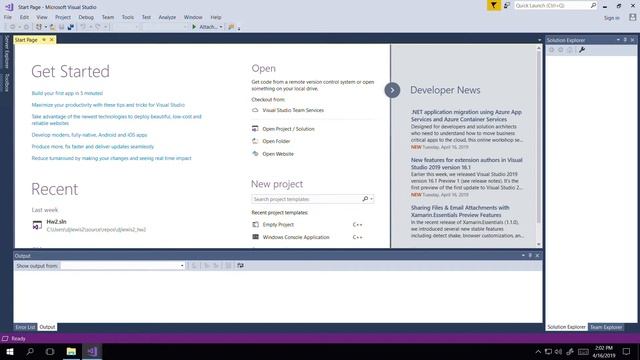Open the Solution Explorer window position dropdown
Viewport: 640px width, 360px height.
(618, 40)
